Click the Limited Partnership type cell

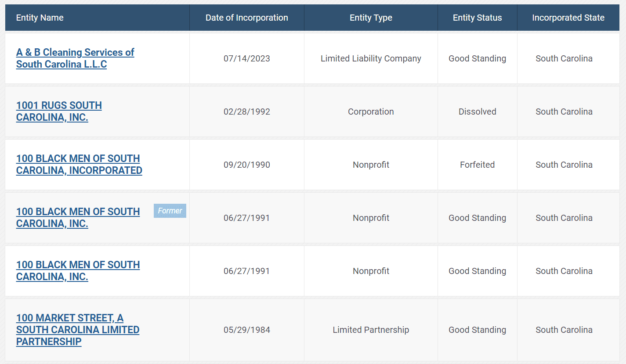pyautogui.click(x=371, y=330)
